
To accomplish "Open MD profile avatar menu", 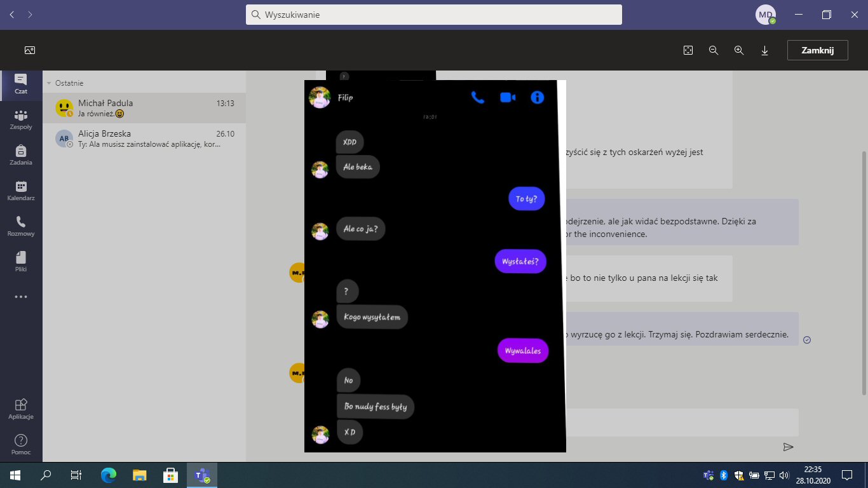I will (765, 15).
